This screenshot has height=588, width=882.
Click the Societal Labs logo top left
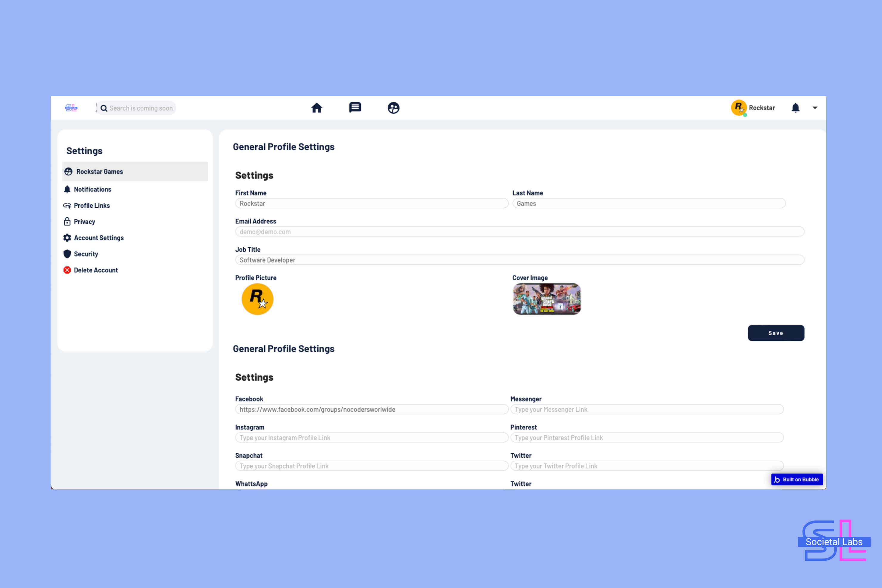(71, 108)
